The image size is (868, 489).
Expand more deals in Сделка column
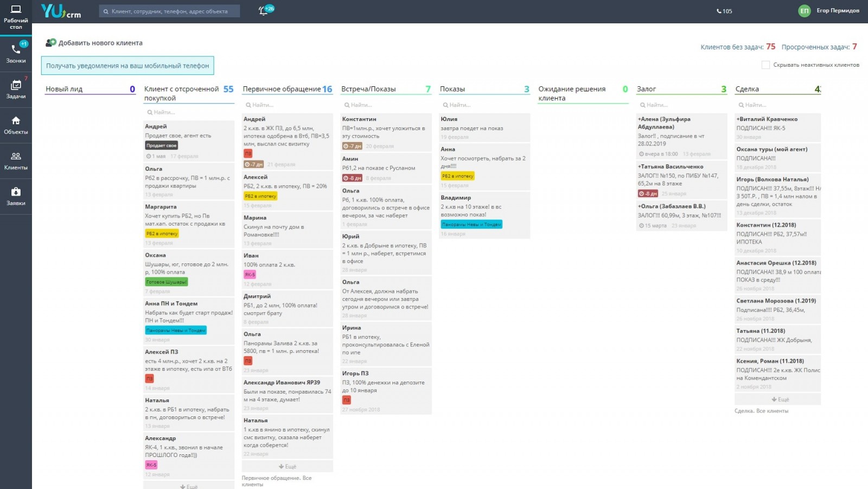[780, 399]
